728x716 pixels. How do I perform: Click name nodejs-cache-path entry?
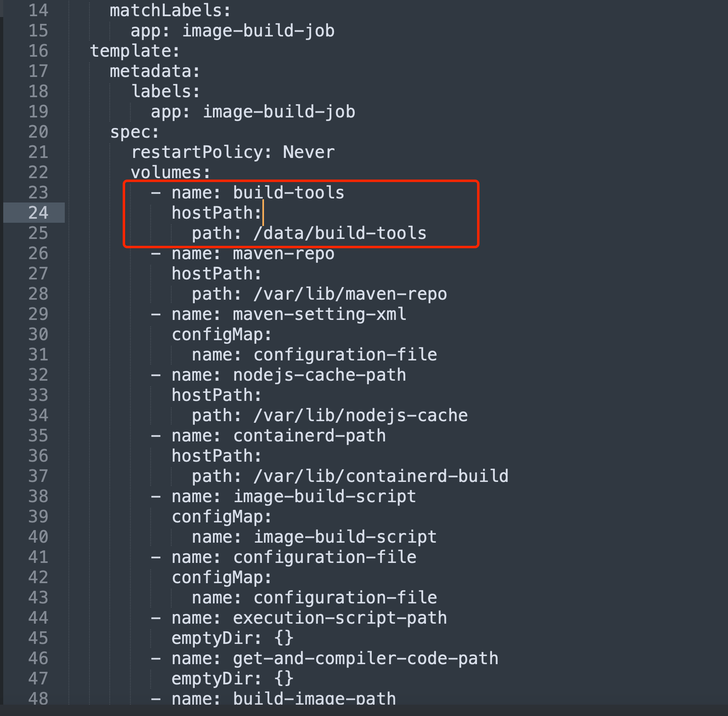tap(289, 375)
